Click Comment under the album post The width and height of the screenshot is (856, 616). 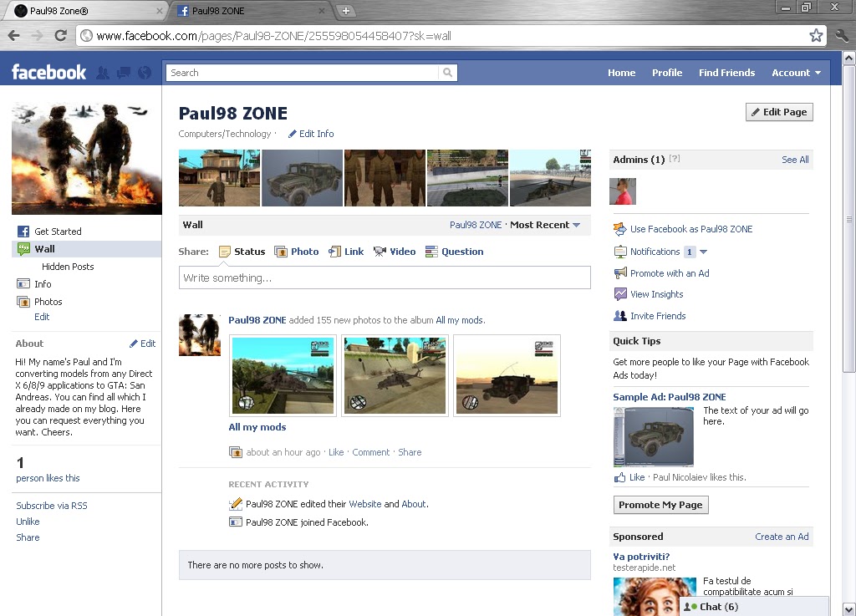click(370, 452)
